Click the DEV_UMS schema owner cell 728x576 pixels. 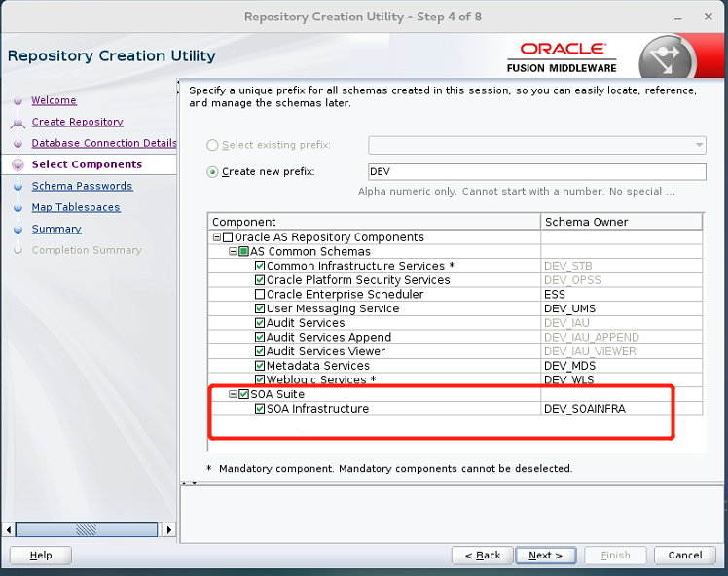(621, 308)
